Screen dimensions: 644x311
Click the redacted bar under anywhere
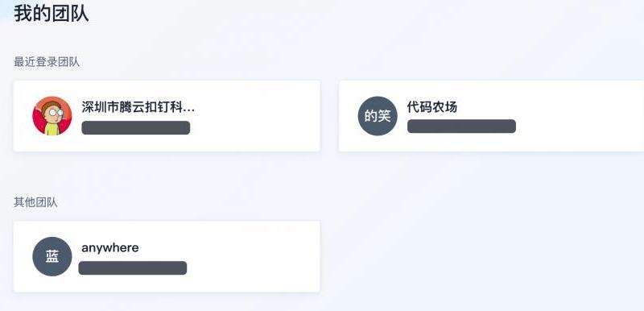(x=133, y=267)
